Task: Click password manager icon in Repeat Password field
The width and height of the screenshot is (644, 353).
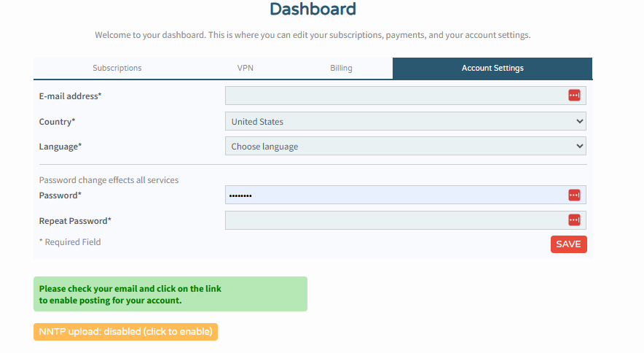Action: tap(574, 220)
